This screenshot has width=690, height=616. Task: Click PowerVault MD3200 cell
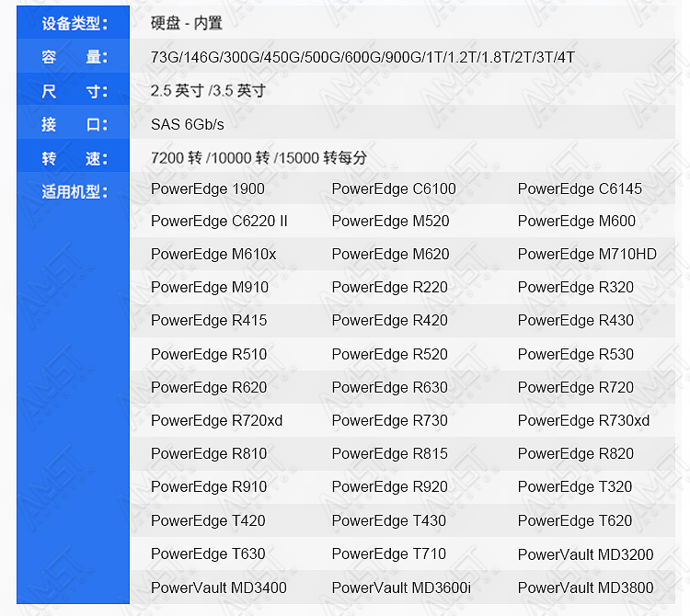pos(586,555)
